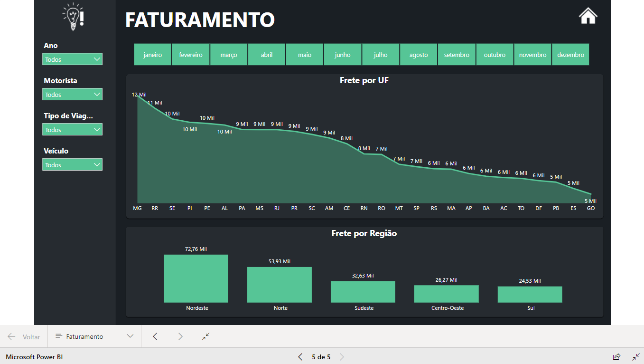Select the Sul bar in Frete por Região
This screenshot has height=364, width=644.
point(530,295)
